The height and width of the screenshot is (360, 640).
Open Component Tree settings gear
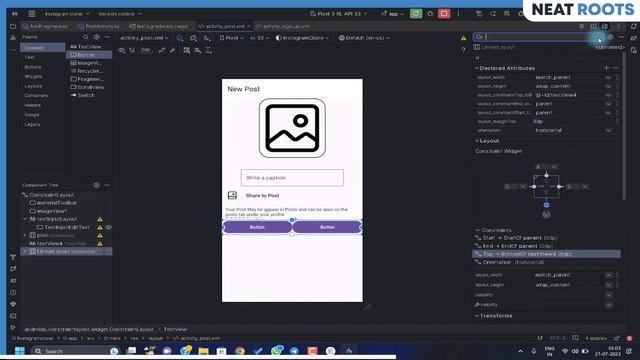[96, 185]
